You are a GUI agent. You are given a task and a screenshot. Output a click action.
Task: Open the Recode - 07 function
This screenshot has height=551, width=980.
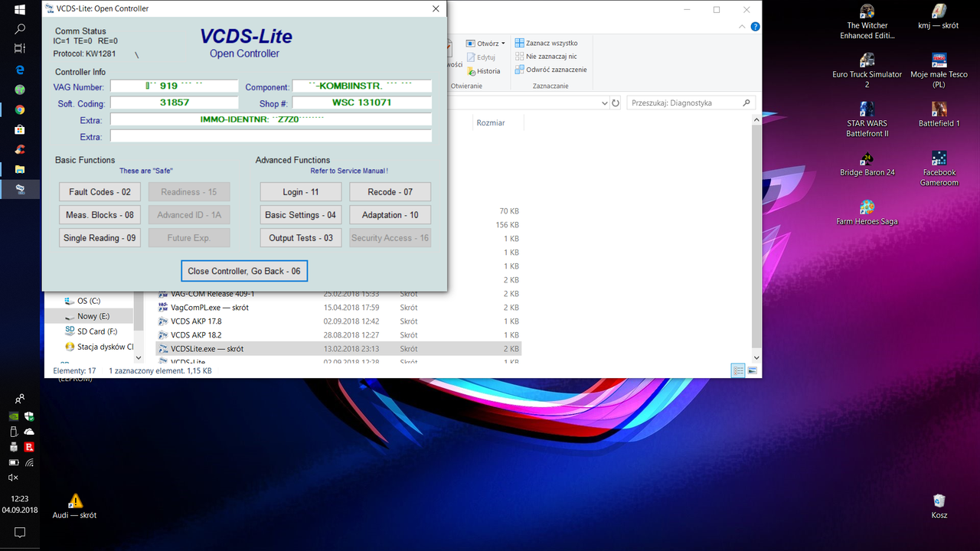point(390,192)
